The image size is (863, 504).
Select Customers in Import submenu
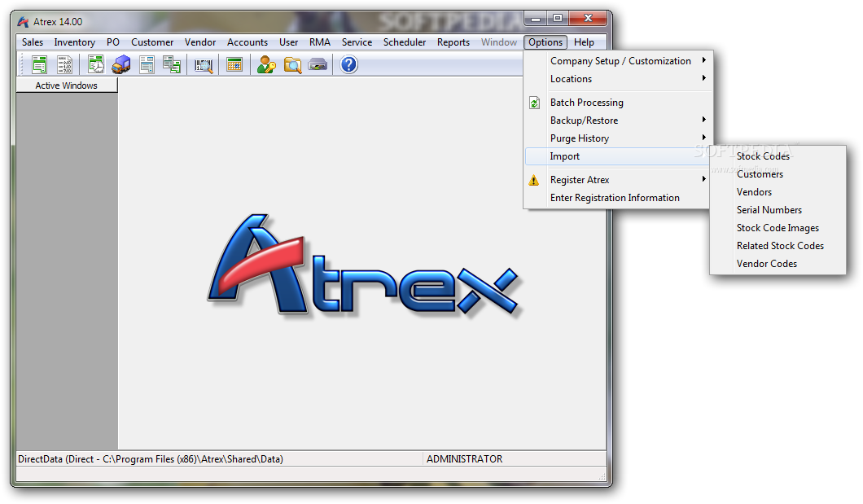pyautogui.click(x=778, y=174)
